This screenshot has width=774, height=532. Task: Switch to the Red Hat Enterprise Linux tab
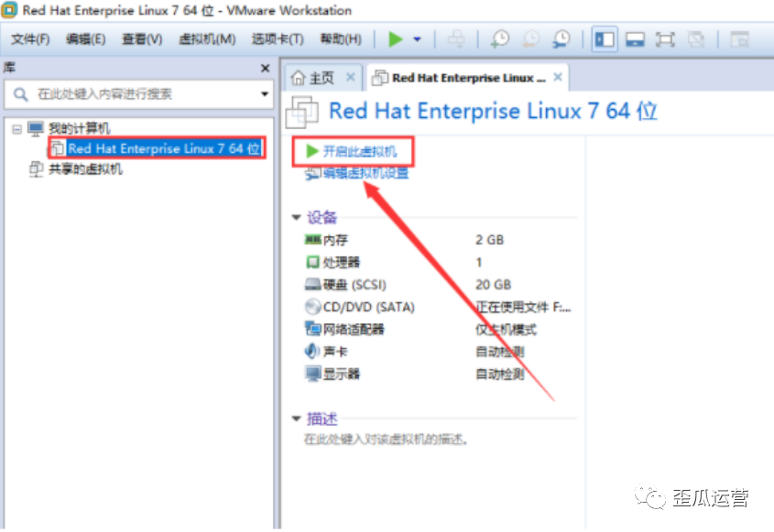tap(468, 78)
